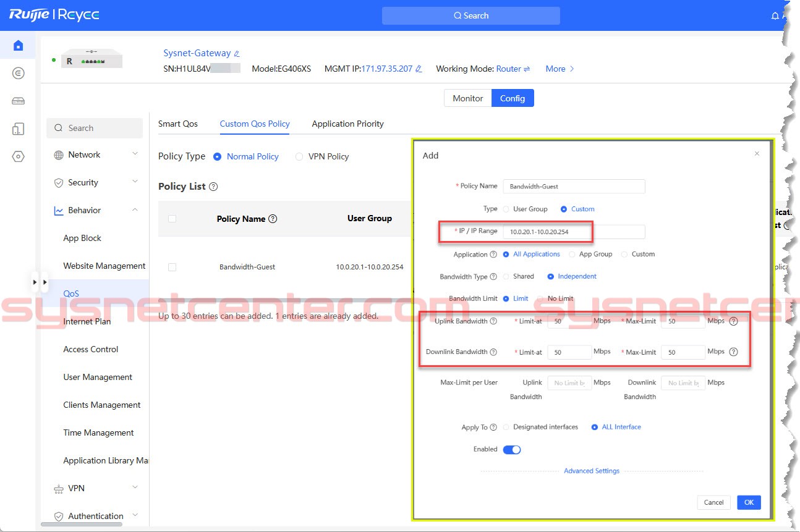The height and width of the screenshot is (532, 800).
Task: Click the edit pencil next to Sysnet-Gateway
Action: [x=237, y=54]
